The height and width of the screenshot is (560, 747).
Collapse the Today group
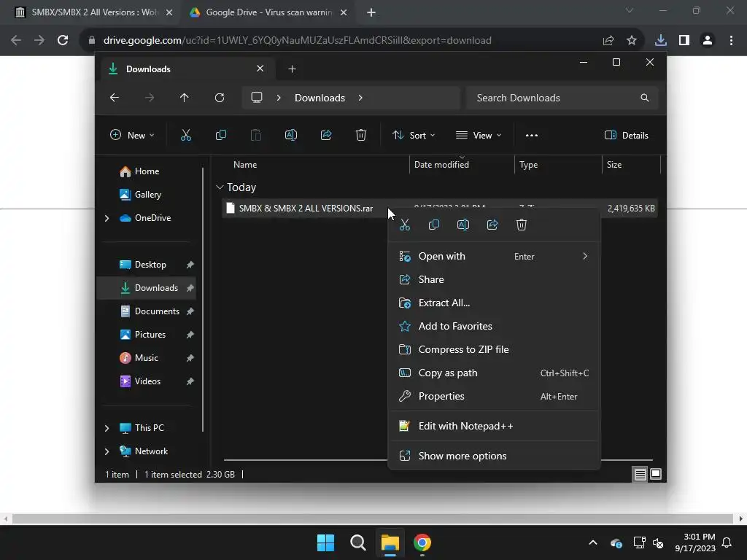click(x=220, y=187)
